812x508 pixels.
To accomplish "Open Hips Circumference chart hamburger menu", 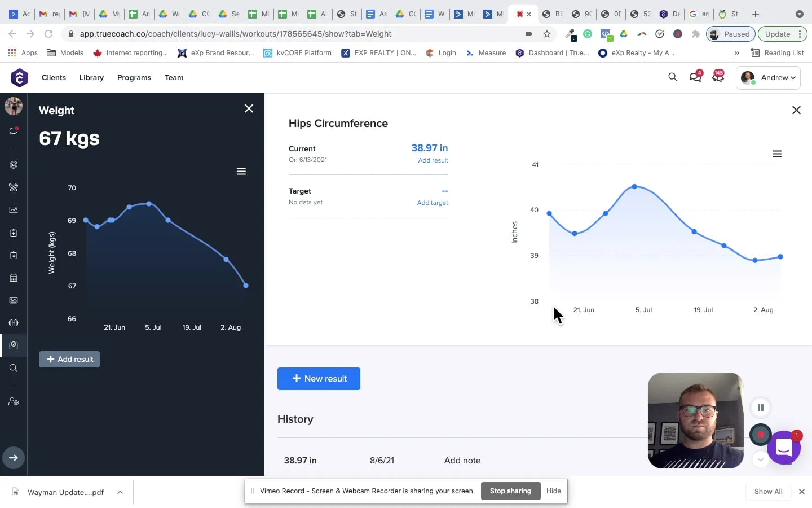I will 776,154.
